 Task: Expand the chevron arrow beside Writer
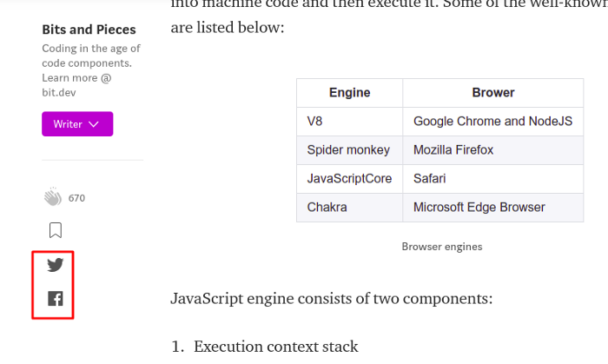point(94,124)
